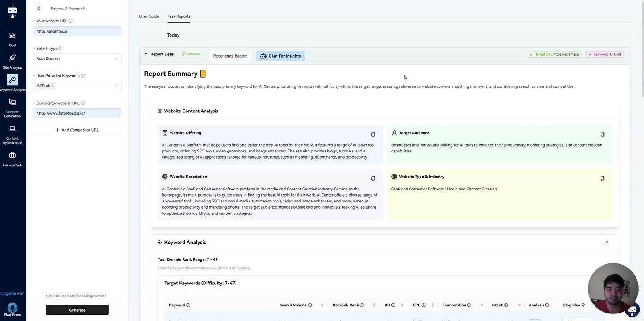
Task: Switch to the User Guide tab
Action: [149, 16]
